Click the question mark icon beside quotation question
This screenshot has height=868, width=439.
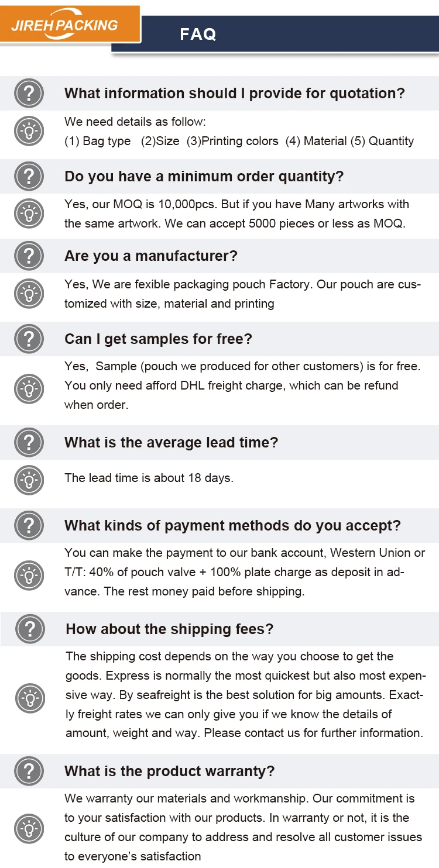click(x=29, y=93)
